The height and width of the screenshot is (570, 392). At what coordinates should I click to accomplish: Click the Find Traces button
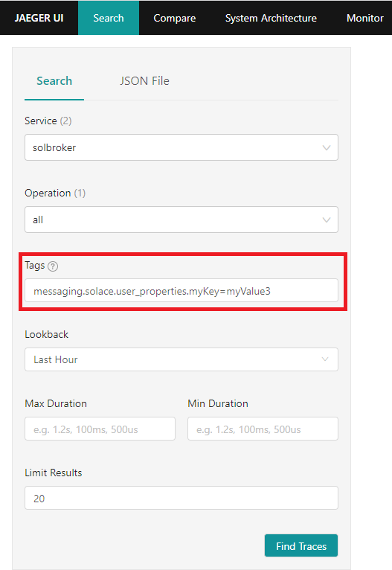pos(301,545)
